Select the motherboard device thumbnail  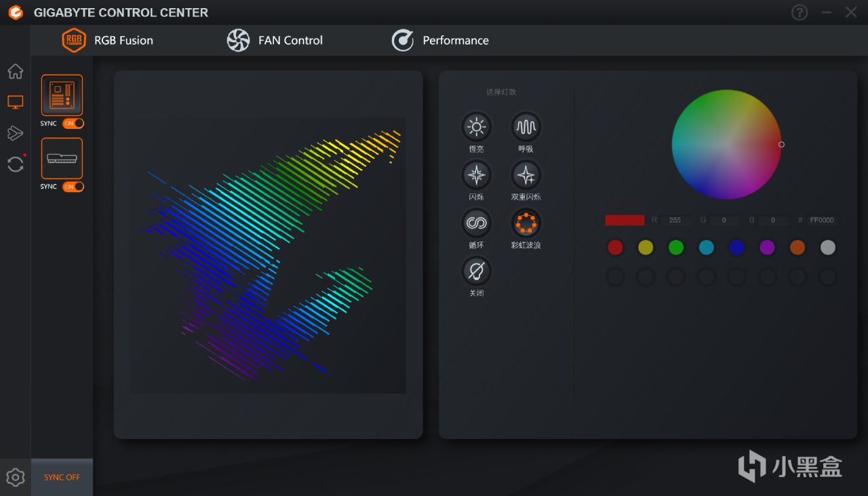click(62, 96)
